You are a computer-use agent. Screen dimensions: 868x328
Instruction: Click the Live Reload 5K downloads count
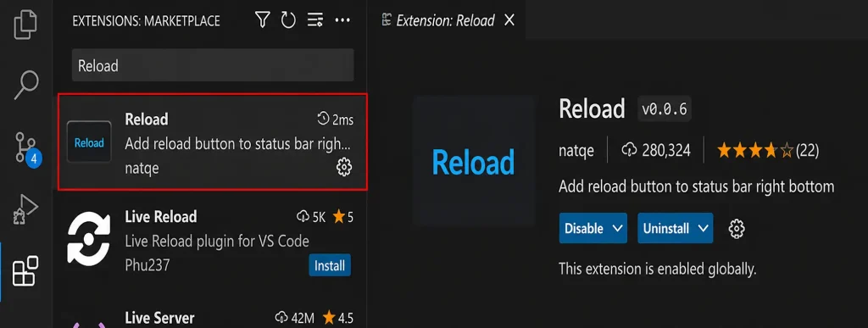pyautogui.click(x=311, y=217)
